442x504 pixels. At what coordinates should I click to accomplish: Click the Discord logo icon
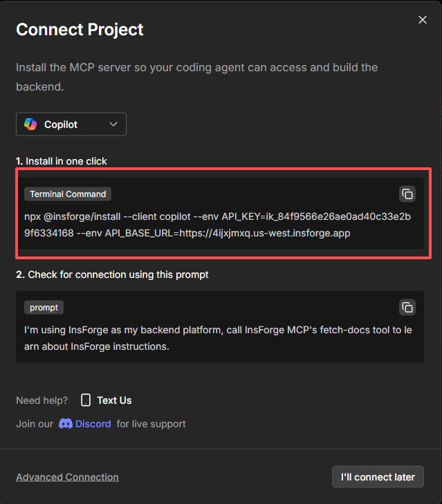click(x=66, y=424)
